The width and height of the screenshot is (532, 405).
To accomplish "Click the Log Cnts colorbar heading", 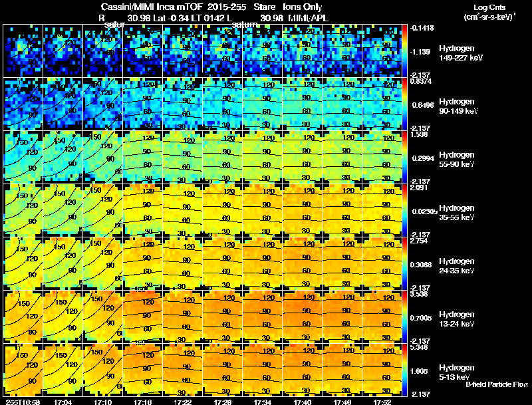I will click(489, 7).
